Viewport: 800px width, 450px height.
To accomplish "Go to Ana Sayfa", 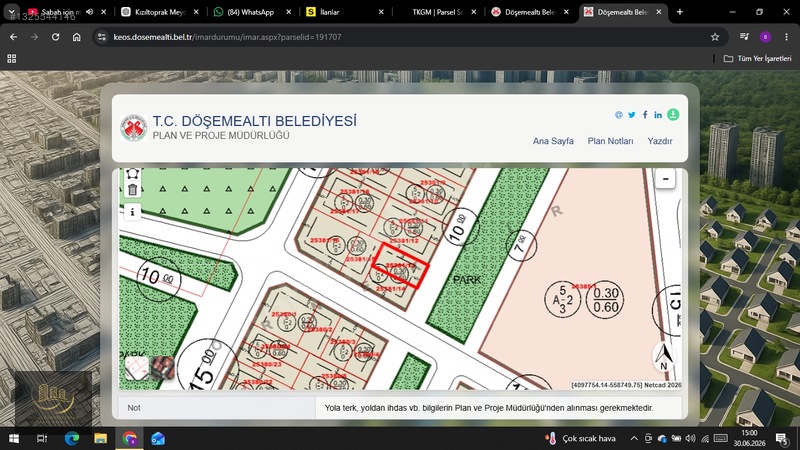I will tap(553, 141).
